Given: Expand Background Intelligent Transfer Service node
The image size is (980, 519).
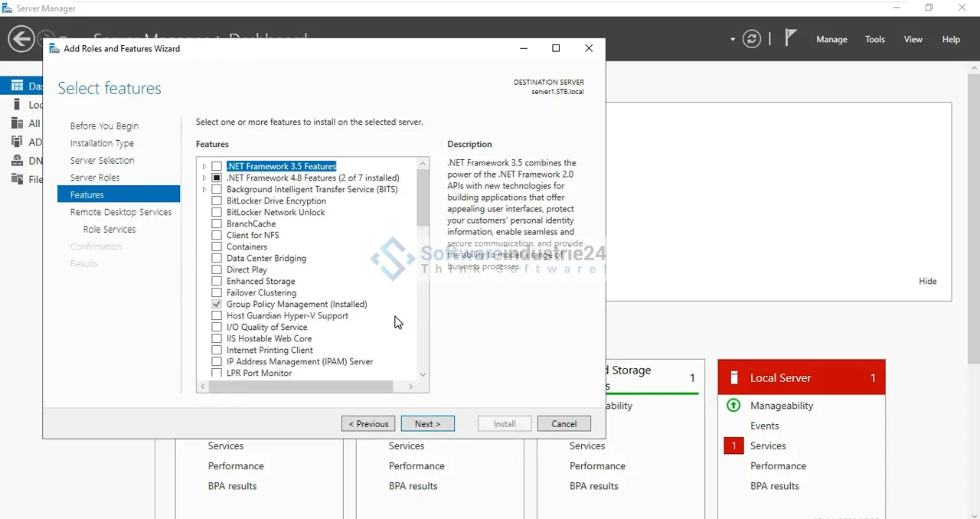Looking at the screenshot, I should coord(204,190).
